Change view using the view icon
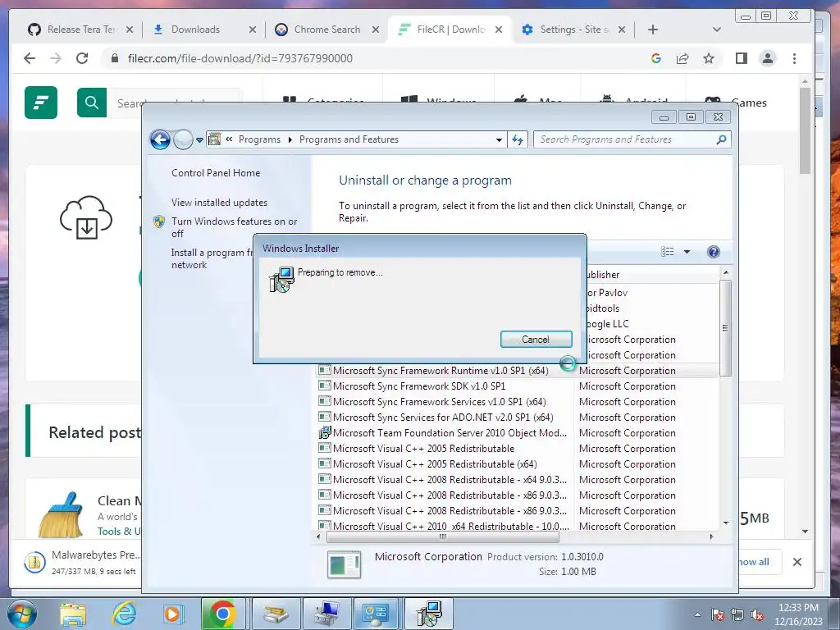Screen dimensions: 840x630 click(668, 252)
